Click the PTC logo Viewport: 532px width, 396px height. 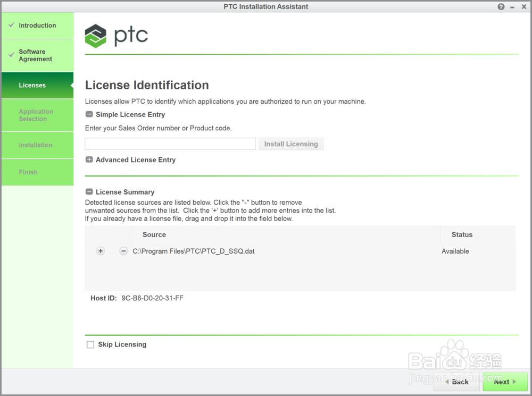coord(117,36)
